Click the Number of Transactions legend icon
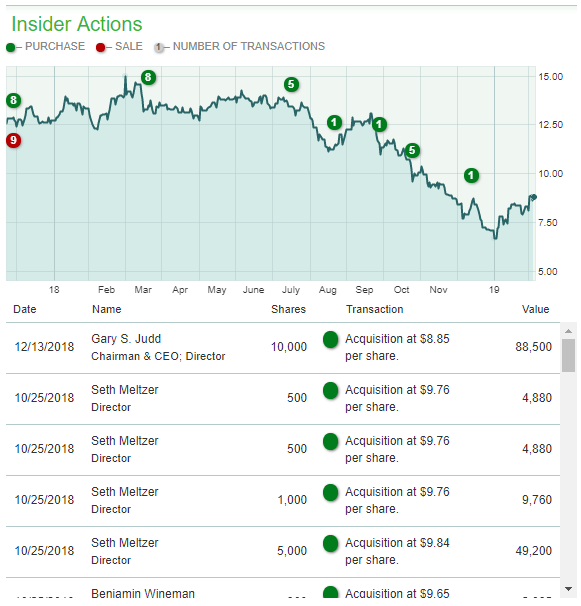This screenshot has width=581, height=606. click(158, 48)
